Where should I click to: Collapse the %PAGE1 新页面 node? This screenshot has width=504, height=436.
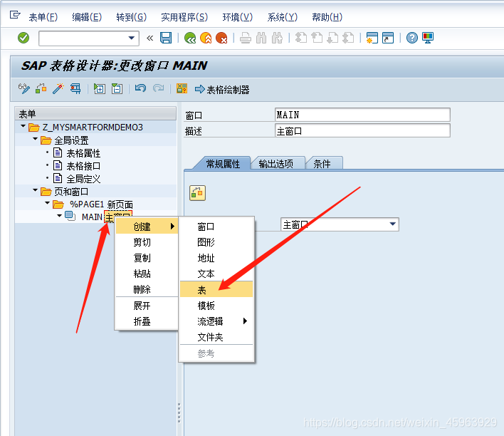pyautogui.click(x=48, y=203)
